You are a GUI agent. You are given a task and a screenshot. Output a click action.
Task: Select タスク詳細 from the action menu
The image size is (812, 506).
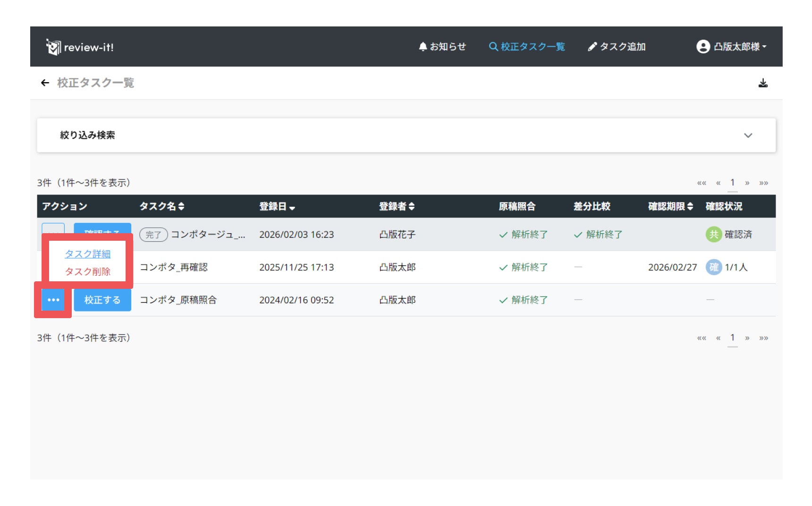pos(87,254)
